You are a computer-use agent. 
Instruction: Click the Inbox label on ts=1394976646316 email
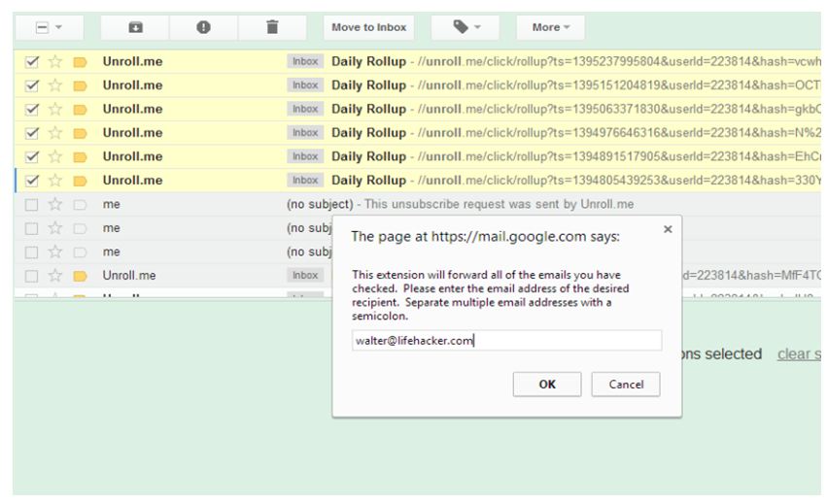(305, 132)
